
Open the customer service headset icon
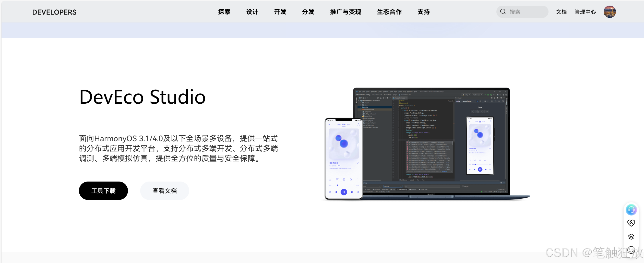click(x=631, y=210)
